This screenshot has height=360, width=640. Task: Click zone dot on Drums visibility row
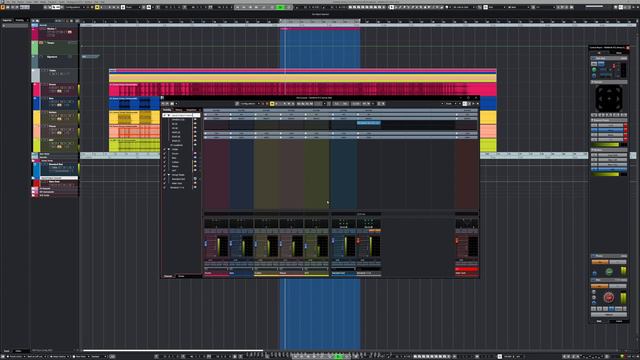(195, 153)
